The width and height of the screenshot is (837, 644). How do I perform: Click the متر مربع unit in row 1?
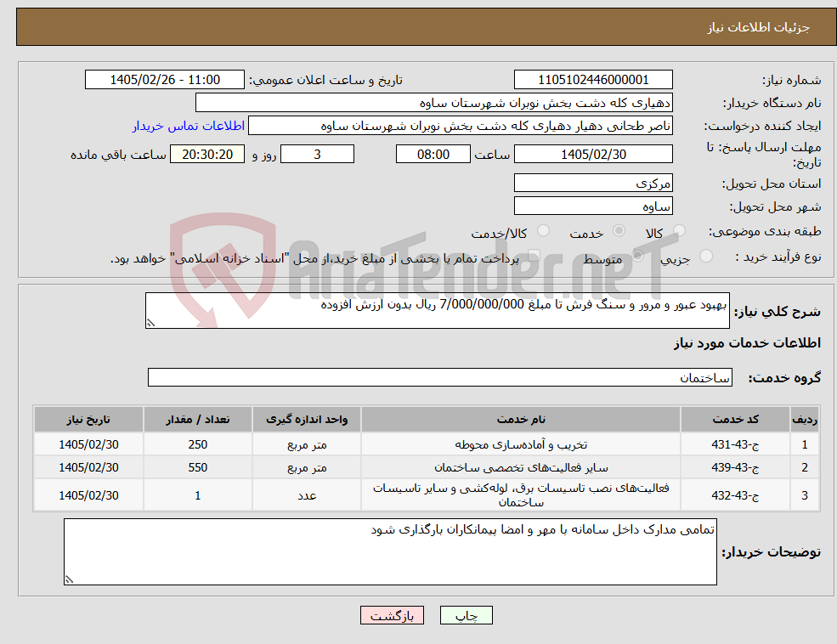coord(307,444)
